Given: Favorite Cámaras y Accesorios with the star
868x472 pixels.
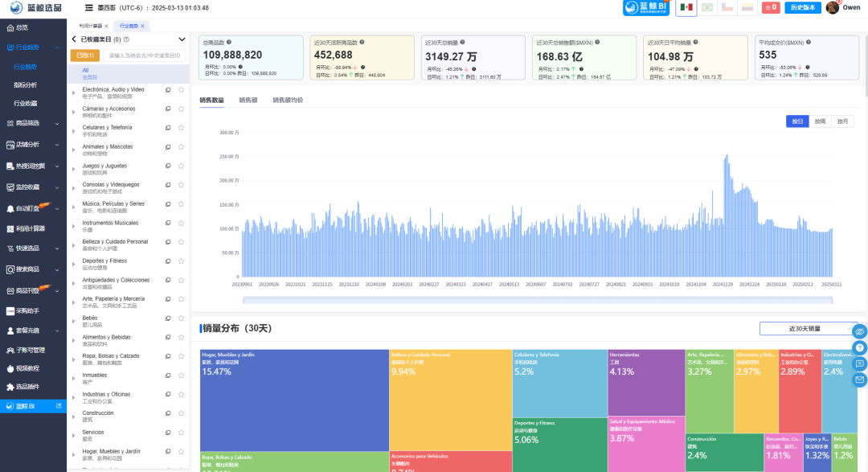Looking at the screenshot, I should point(181,109).
